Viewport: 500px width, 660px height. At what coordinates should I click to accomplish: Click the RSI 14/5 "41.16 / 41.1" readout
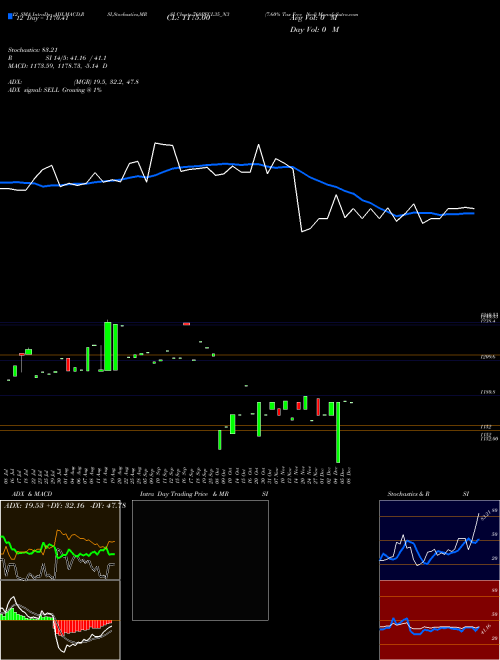pyautogui.click(x=89, y=59)
